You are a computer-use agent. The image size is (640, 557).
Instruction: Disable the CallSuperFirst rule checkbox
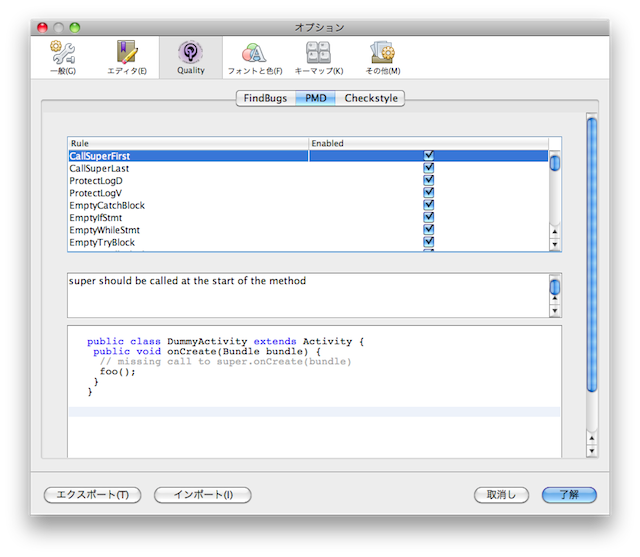coord(429,156)
